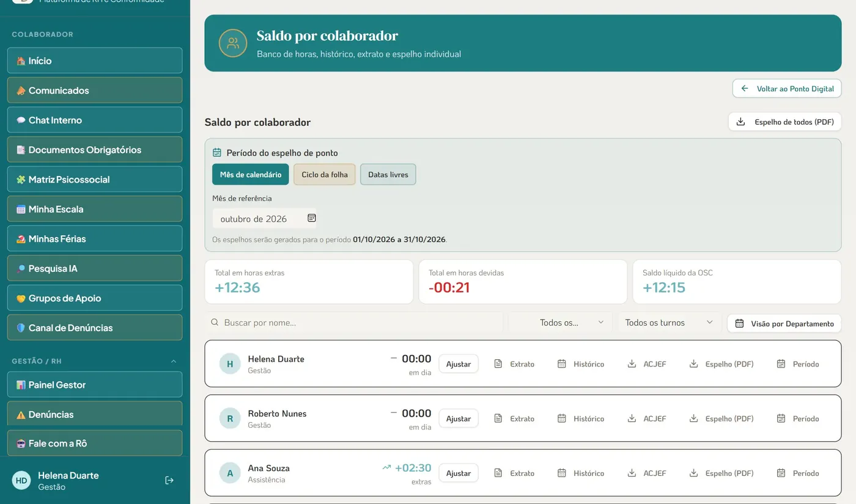856x504 pixels.
Task: Download Espelho (PDF) for Roberto Nunes
Action: (x=721, y=418)
